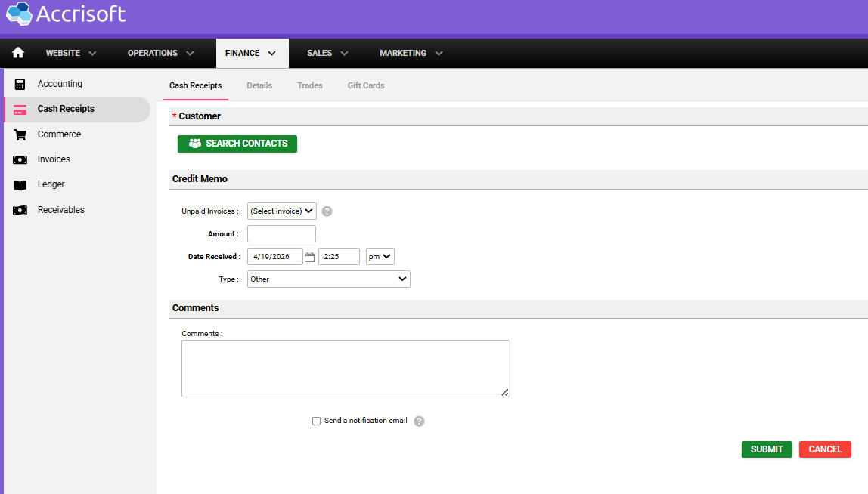This screenshot has width=868, height=494.
Task: Click the red Cancel button
Action: coord(825,449)
